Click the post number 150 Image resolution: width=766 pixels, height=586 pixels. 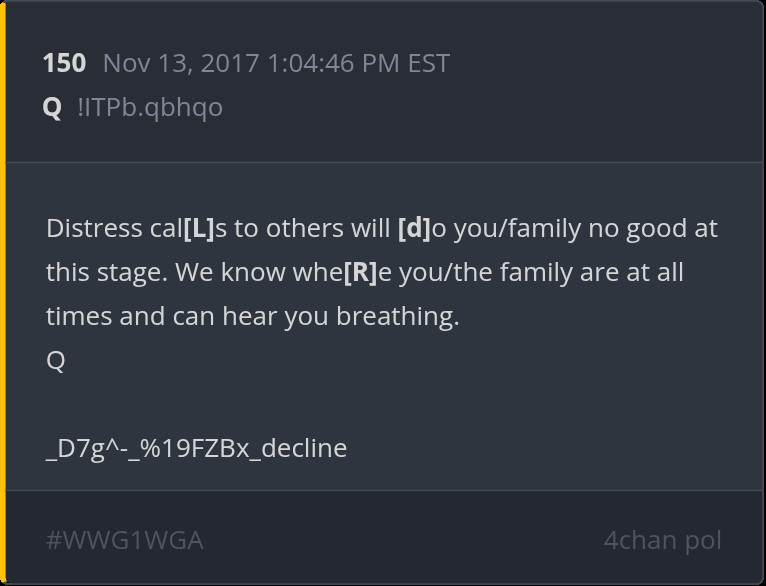point(64,63)
